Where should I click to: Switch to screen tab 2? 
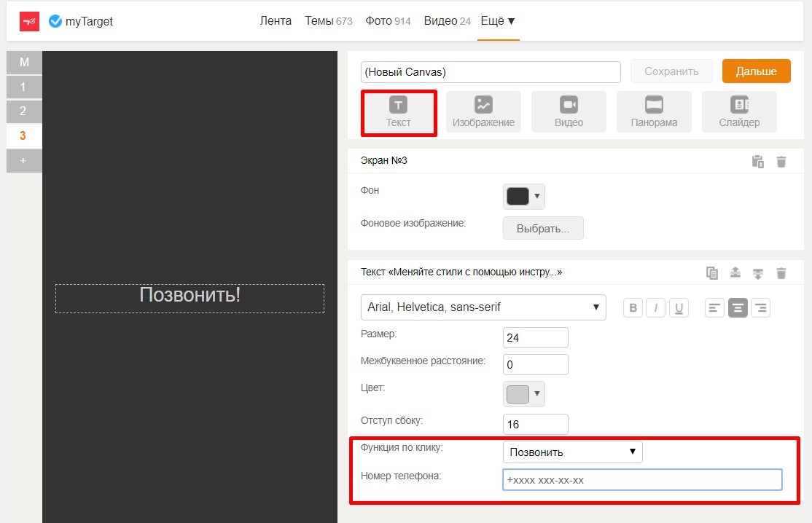[23, 111]
